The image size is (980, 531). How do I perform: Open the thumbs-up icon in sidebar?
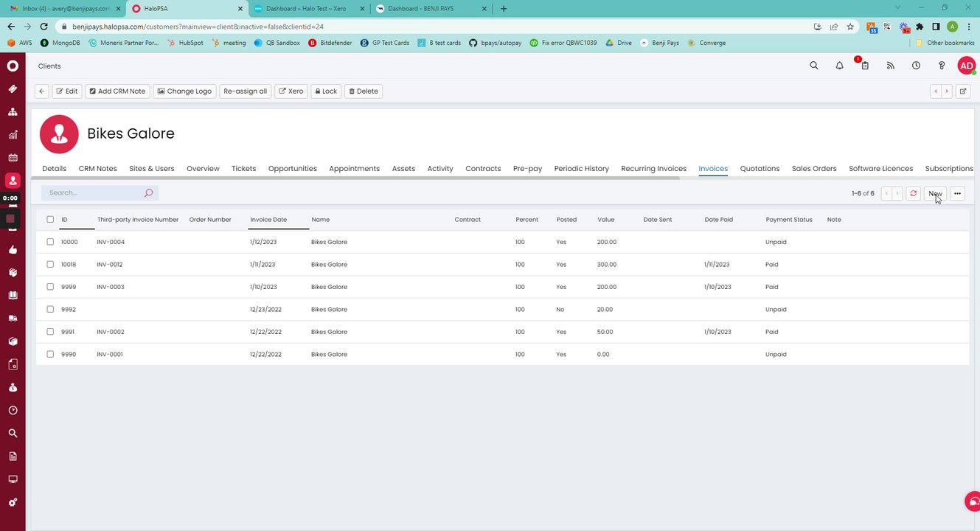pos(13,249)
